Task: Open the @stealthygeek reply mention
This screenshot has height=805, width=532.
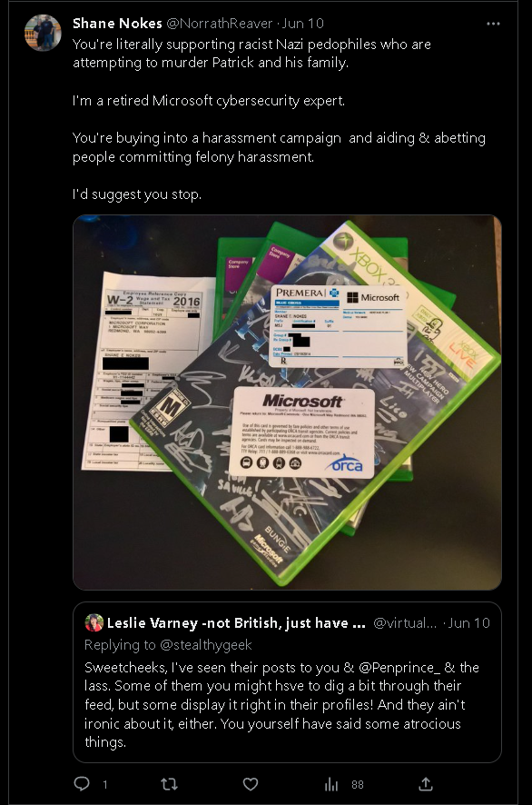Action: (x=206, y=645)
